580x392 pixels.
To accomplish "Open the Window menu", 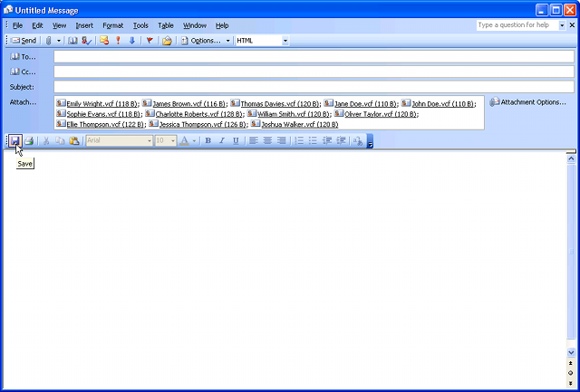I will click(x=195, y=25).
